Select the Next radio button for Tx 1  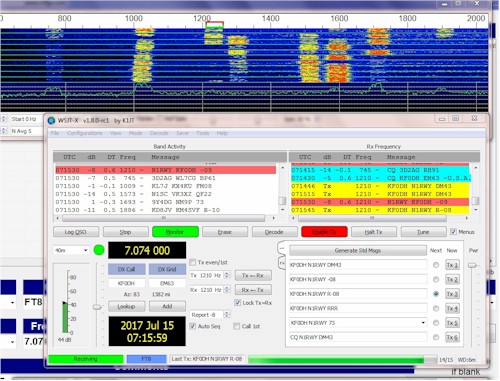coord(436,265)
